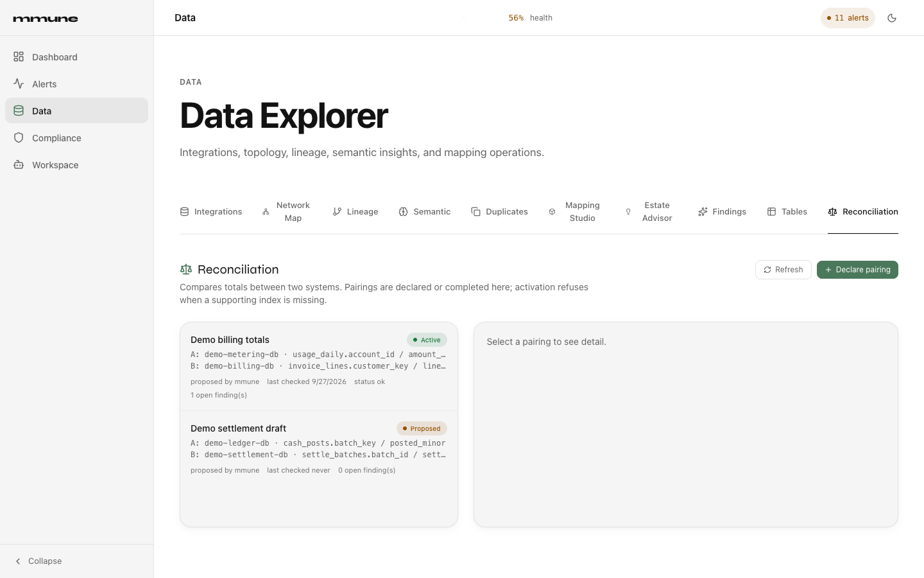This screenshot has height=578, width=924.
Task: Go to the Lineage tab
Action: click(x=355, y=212)
